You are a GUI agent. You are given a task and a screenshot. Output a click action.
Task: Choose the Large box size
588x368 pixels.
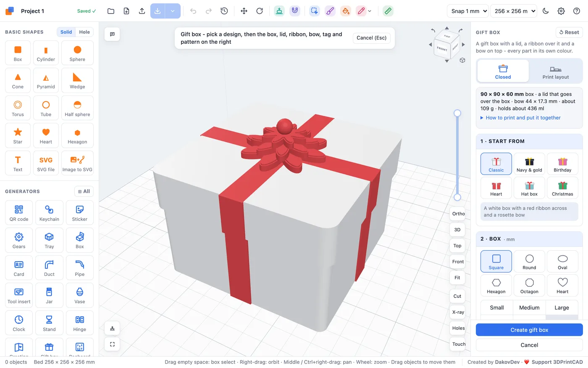pyautogui.click(x=562, y=307)
